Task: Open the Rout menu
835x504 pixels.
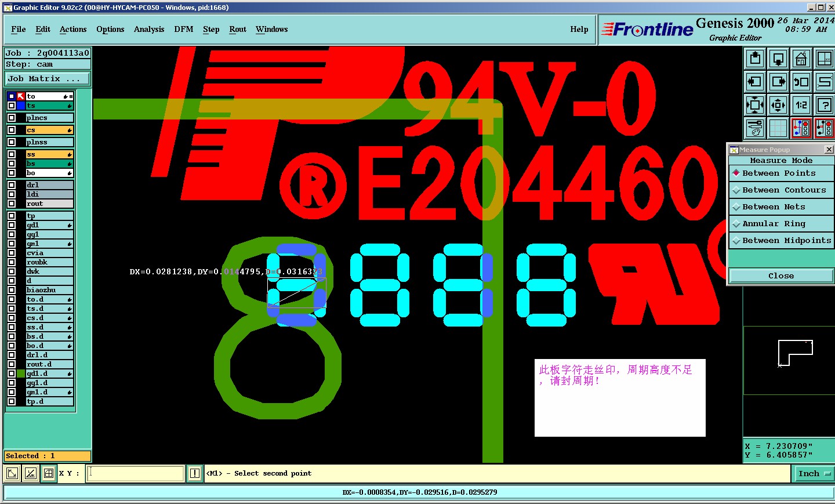Action: tap(238, 29)
